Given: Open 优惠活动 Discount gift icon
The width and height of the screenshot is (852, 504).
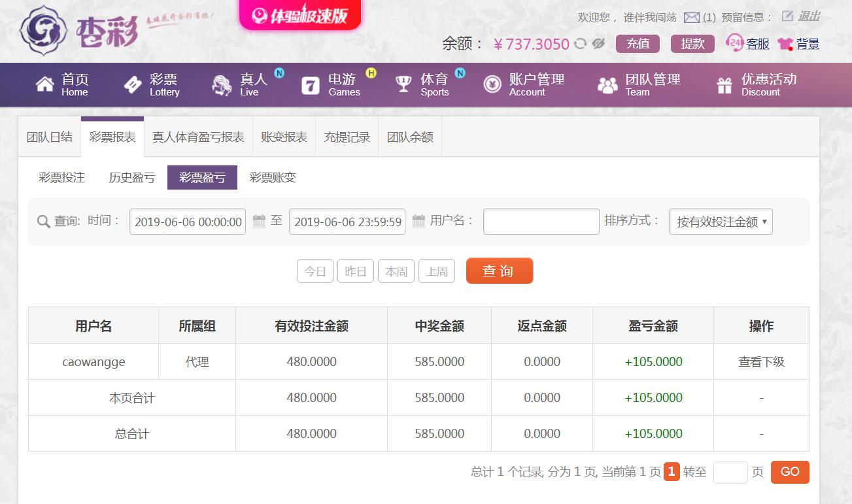Looking at the screenshot, I should (x=724, y=85).
